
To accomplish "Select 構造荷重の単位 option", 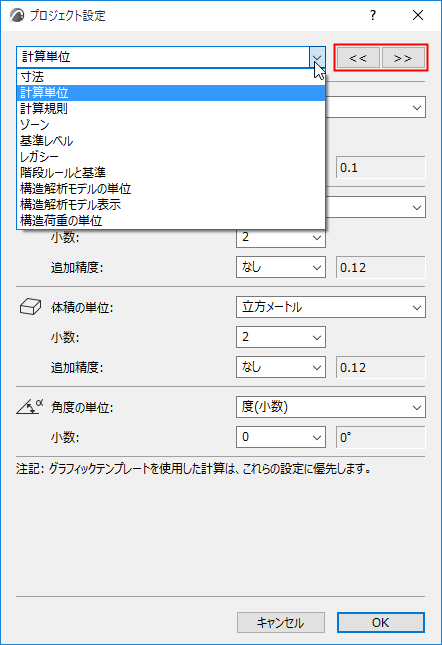I will 171,221.
